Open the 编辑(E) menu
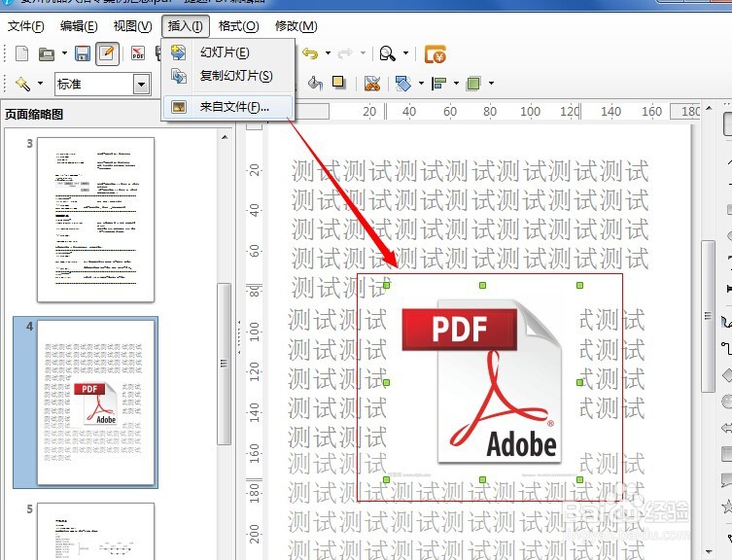732x560 pixels. point(79,26)
